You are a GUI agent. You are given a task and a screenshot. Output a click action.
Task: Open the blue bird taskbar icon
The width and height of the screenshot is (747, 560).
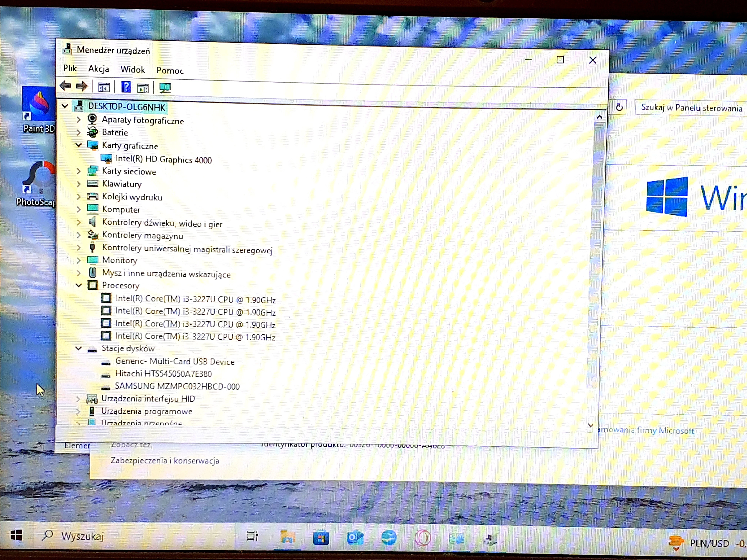point(389,538)
